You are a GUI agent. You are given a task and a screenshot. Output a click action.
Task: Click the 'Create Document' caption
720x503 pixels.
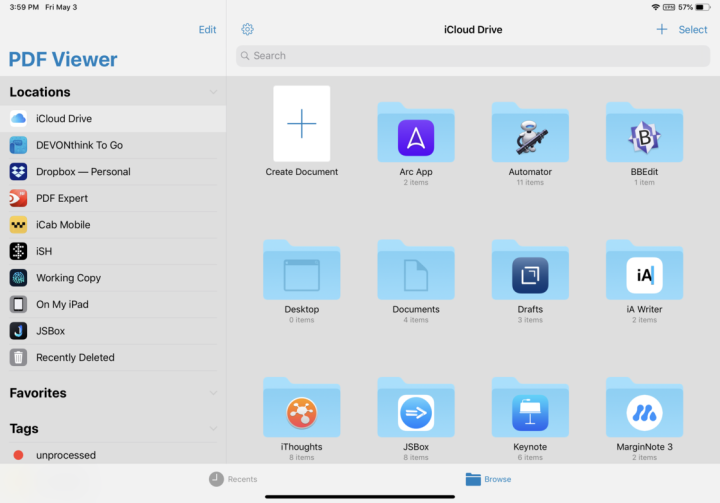pyautogui.click(x=302, y=172)
